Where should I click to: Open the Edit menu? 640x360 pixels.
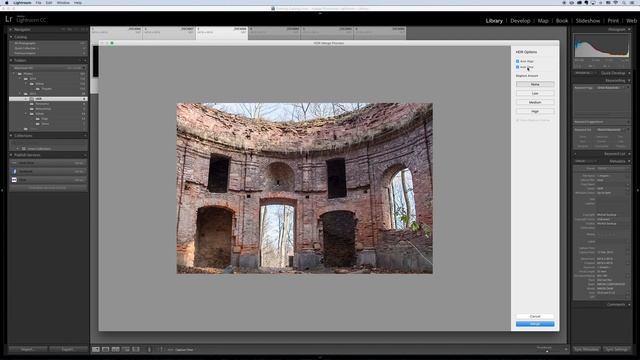49,2
